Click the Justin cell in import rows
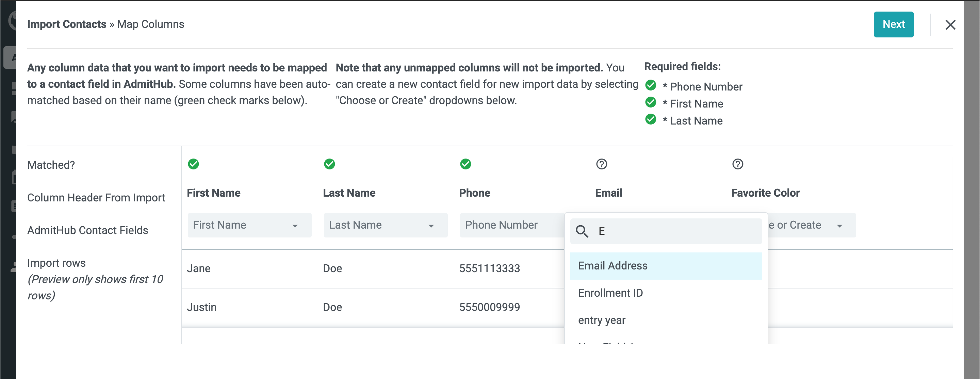The height and width of the screenshot is (379, 980). click(202, 308)
